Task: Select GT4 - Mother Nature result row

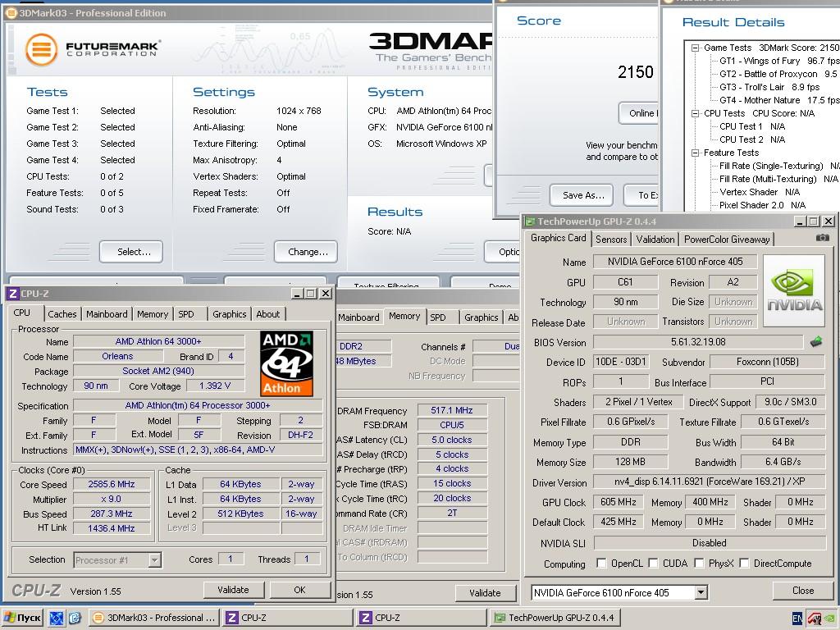Action: point(779,100)
